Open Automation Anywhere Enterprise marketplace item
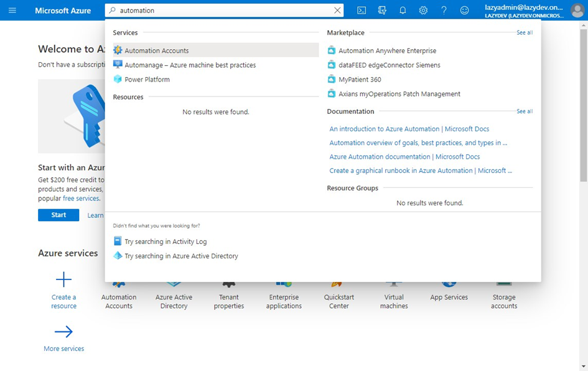Viewport: 588px width, 371px height. coord(388,50)
